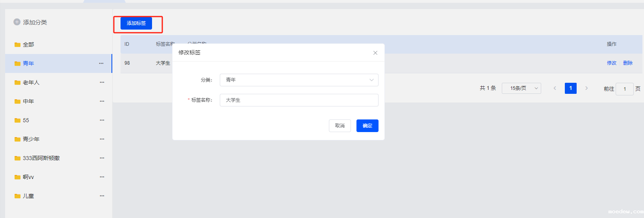Go to previous page with left chevron
644x218 pixels.
[555, 88]
